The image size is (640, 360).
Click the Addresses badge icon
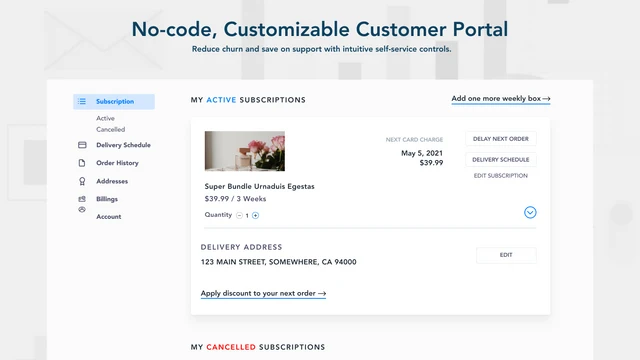82,181
